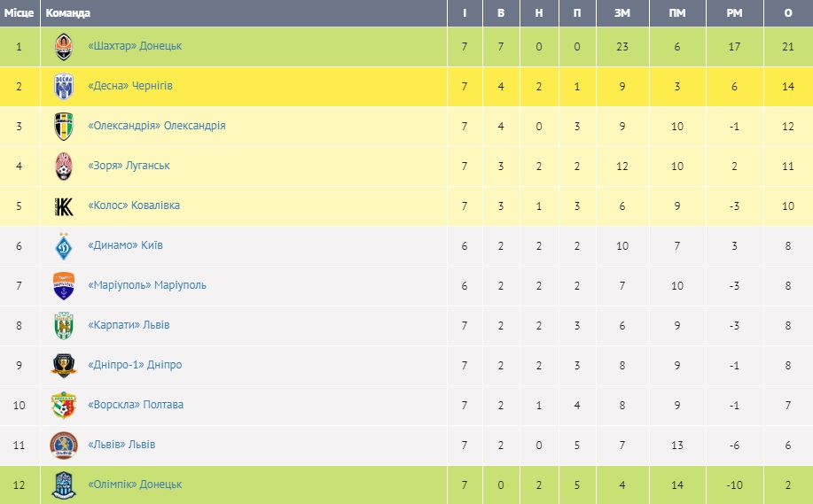Click the Lviv club logo

64,445
